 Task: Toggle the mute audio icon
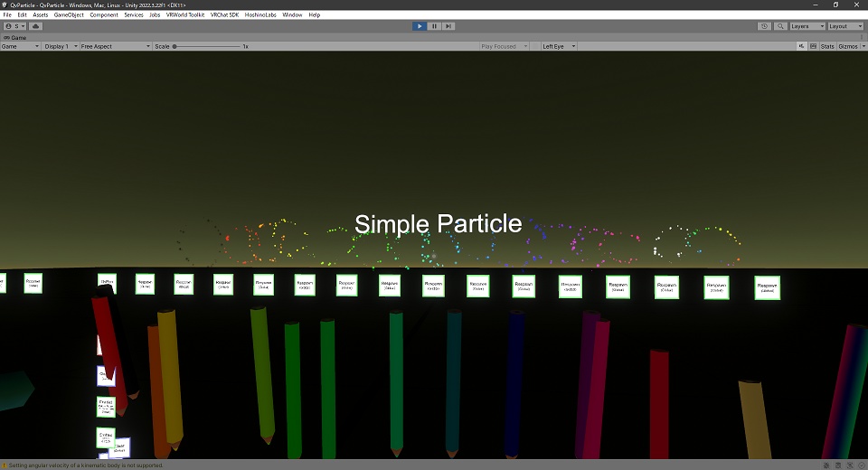click(x=802, y=46)
